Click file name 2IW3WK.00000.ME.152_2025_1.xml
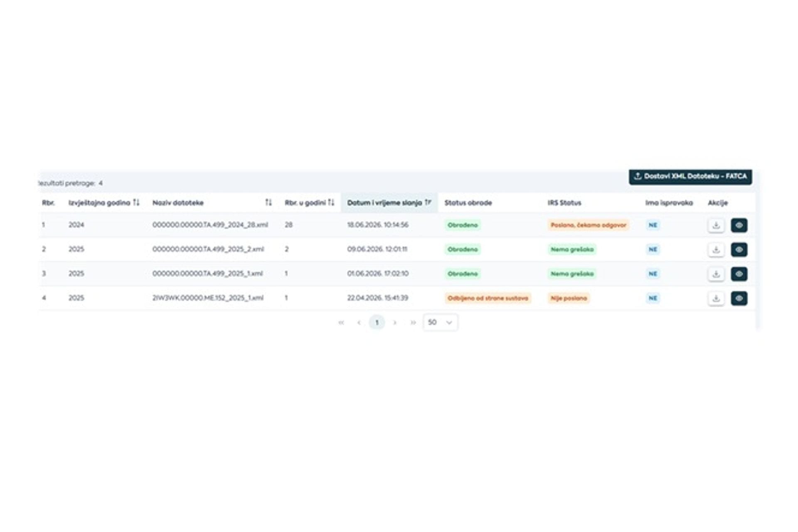 [x=208, y=298]
